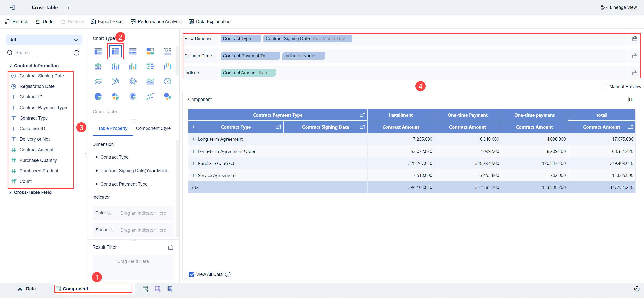Pick the gauge chart type icon
The image size is (644, 298).
pos(167,81)
